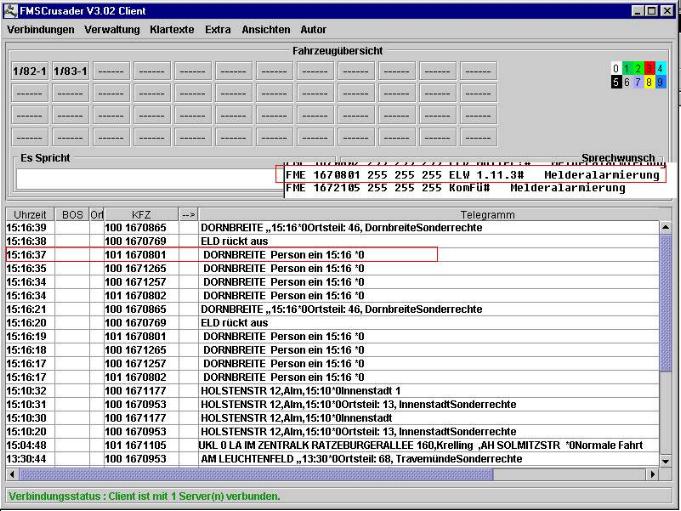Image resolution: width=681 pixels, height=511 pixels.
Task: Open the Klartexte menu
Action: point(172,30)
